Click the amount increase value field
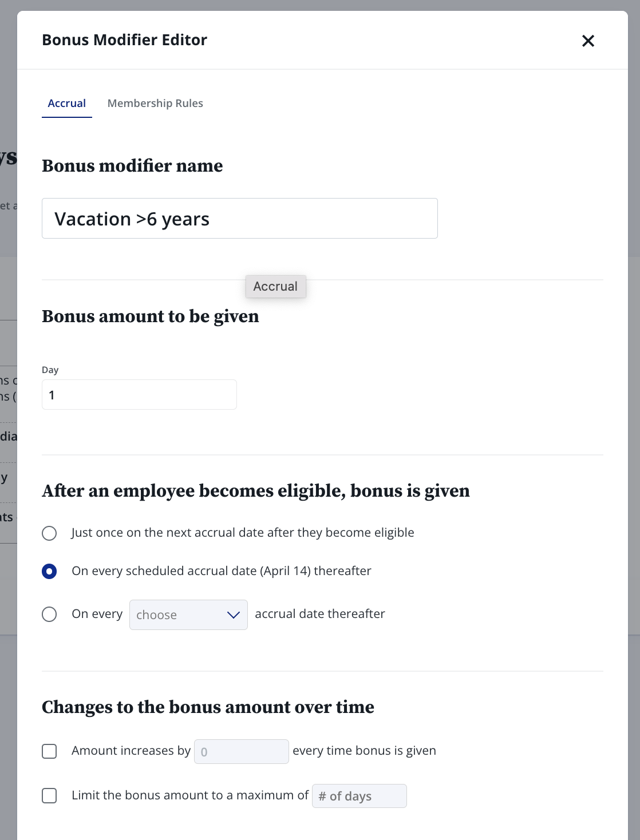 point(242,751)
